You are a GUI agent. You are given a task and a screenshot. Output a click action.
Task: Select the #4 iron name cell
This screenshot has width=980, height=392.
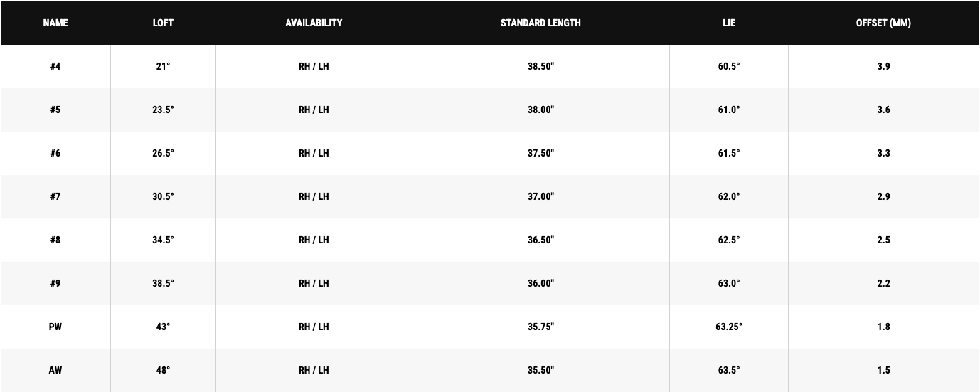(x=55, y=66)
